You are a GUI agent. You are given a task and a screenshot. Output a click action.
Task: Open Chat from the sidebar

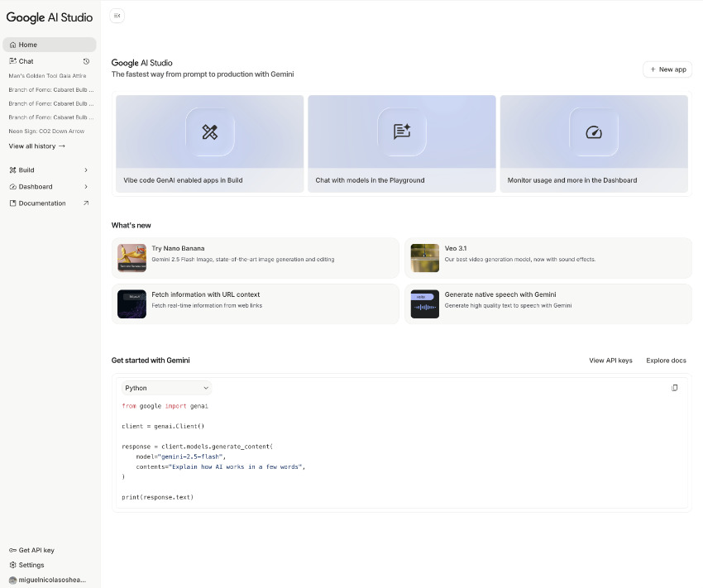26,61
